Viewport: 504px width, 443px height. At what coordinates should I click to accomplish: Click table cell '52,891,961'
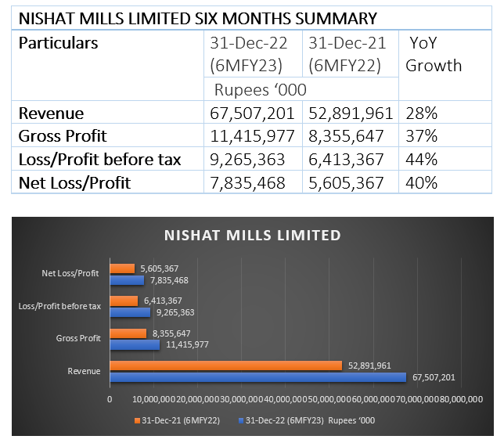[351, 112]
